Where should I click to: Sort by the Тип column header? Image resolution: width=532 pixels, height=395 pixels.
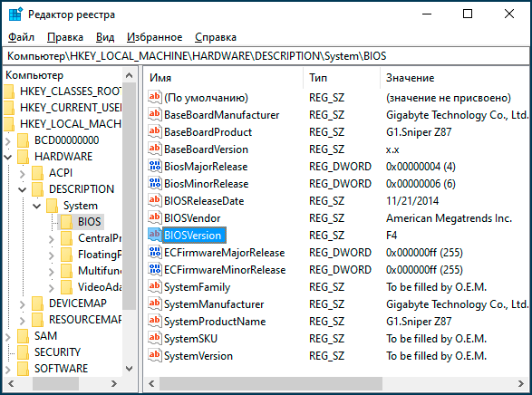click(x=342, y=78)
